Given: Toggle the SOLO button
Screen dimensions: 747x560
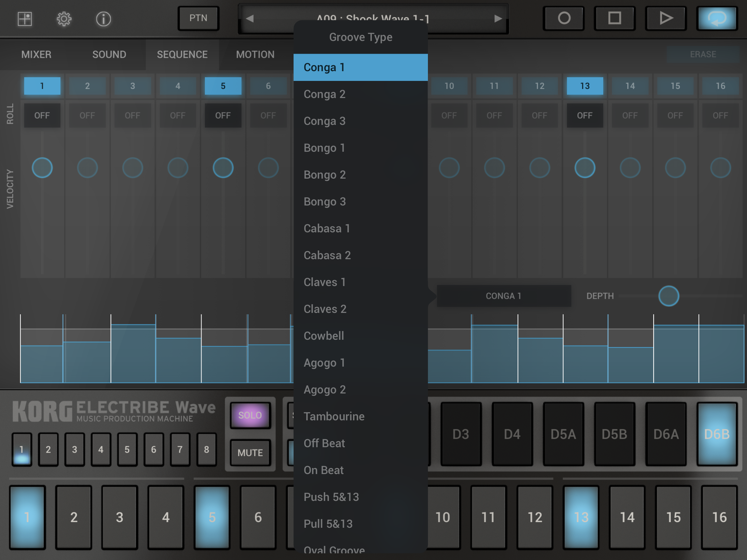Looking at the screenshot, I should click(250, 415).
